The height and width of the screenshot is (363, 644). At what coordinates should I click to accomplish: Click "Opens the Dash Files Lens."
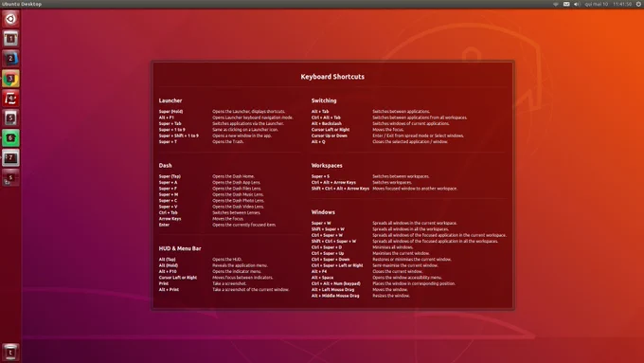(237, 189)
